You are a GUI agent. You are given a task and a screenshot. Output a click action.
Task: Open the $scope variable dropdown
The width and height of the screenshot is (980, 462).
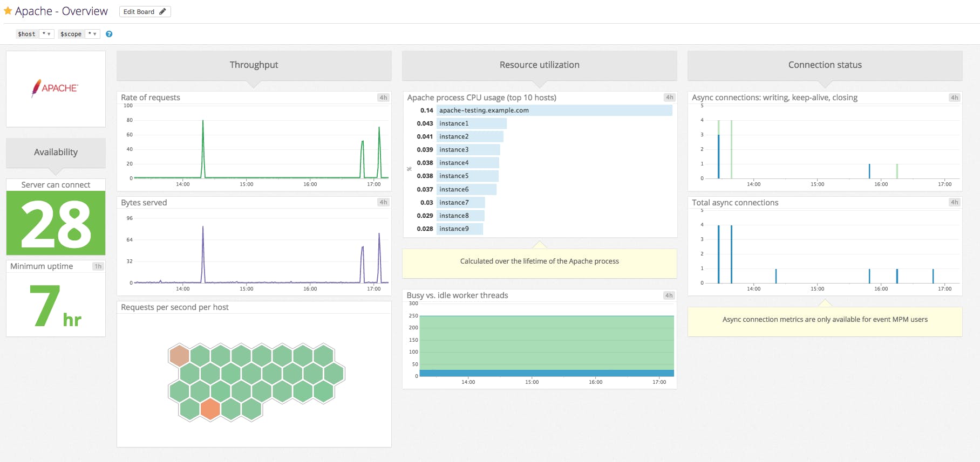pos(92,34)
